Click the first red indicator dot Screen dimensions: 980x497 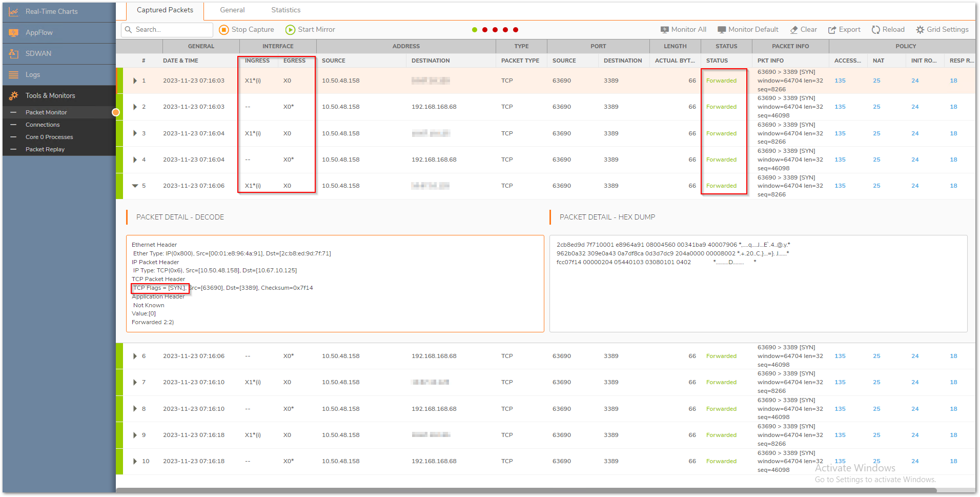(x=485, y=30)
